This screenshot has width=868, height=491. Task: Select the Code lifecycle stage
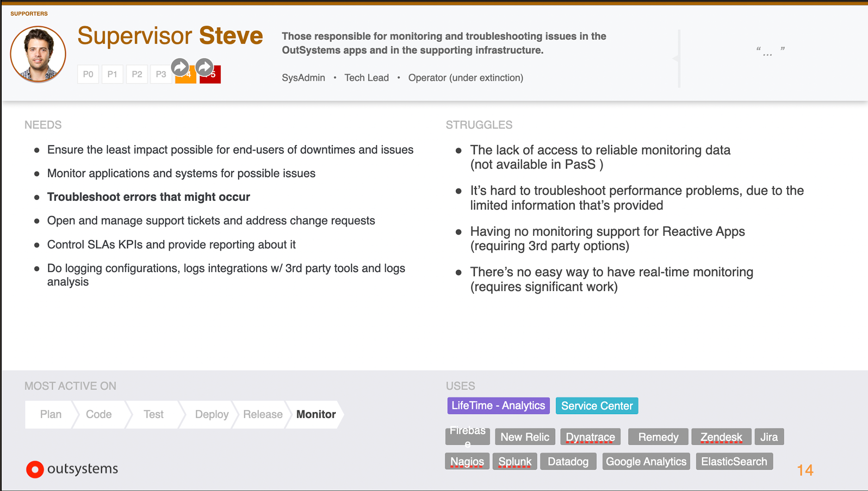pyautogui.click(x=99, y=415)
